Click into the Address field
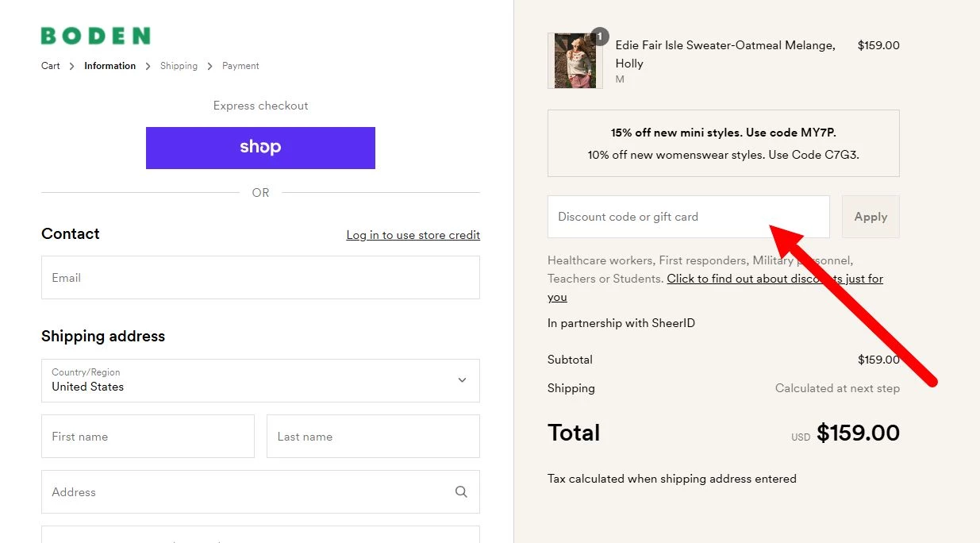Image resolution: width=980 pixels, height=543 pixels. coord(260,492)
